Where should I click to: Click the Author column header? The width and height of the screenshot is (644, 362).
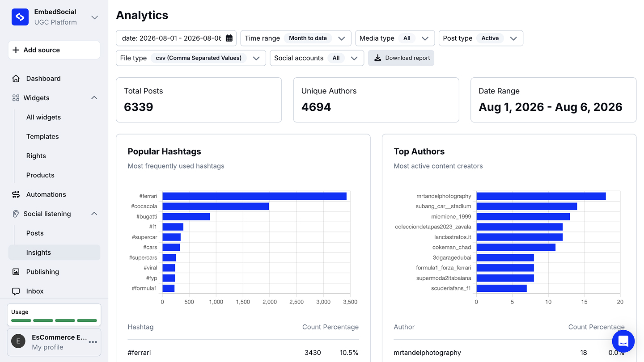coord(404,327)
